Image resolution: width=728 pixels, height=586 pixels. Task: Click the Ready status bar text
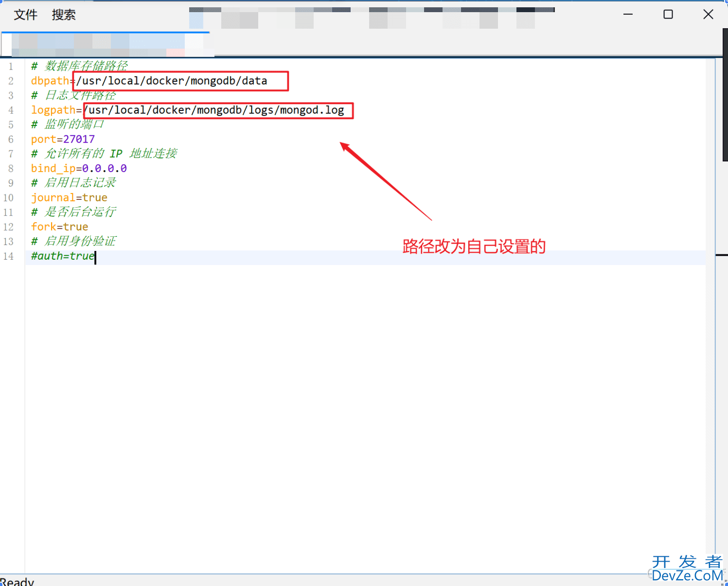pos(17,582)
